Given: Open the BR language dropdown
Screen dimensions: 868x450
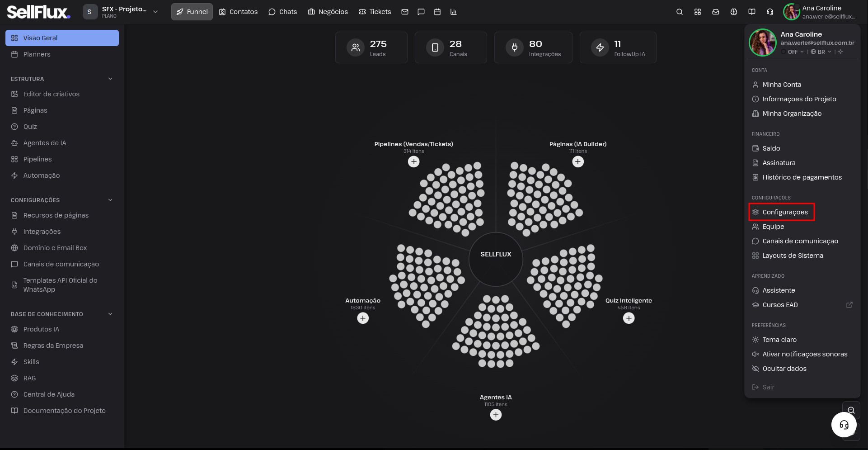Looking at the screenshot, I should 821,52.
